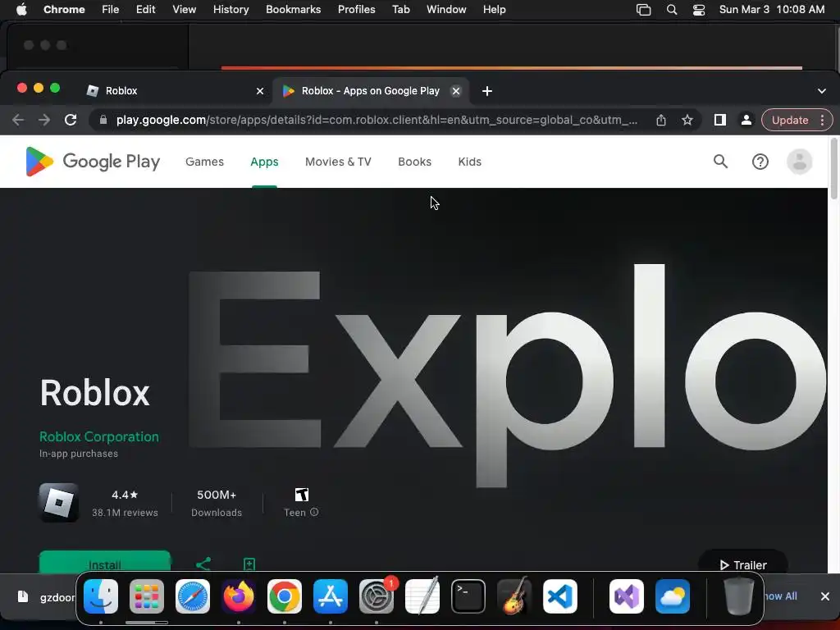Open System Settings from the Dock
Screen dimensions: 840x630
coord(377,596)
